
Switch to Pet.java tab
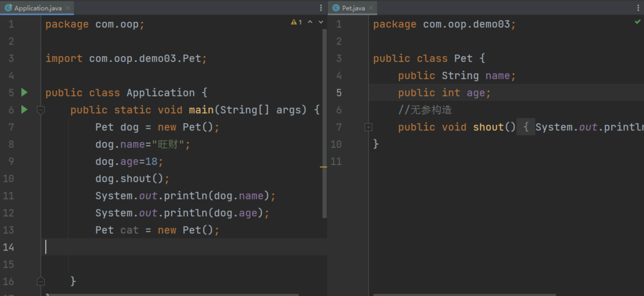point(353,8)
